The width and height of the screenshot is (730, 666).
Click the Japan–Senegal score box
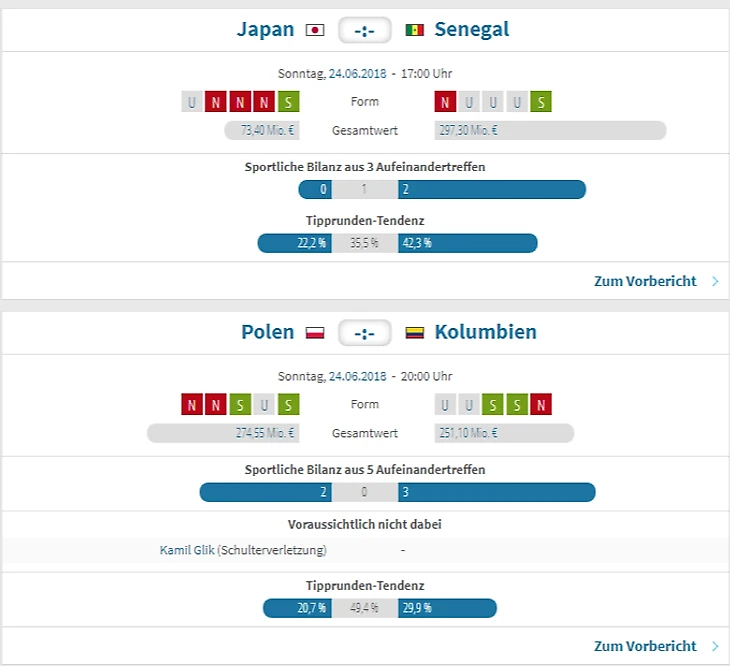click(364, 31)
